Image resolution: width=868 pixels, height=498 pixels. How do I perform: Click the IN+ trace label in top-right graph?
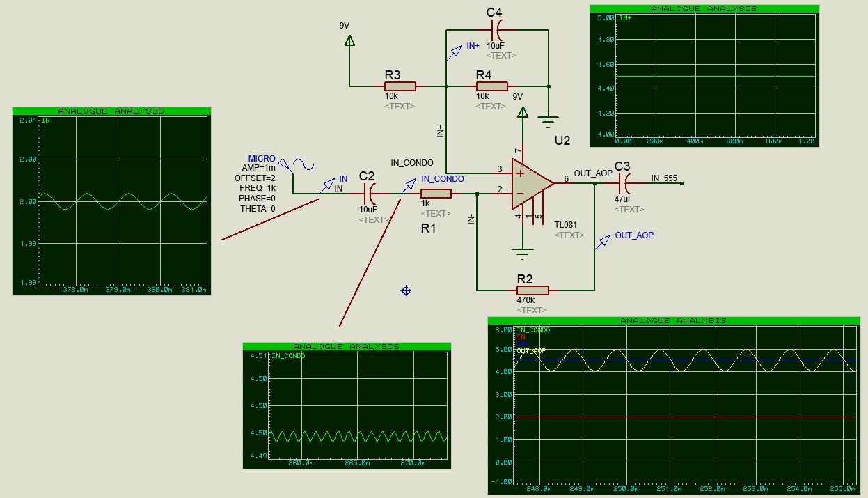point(625,17)
